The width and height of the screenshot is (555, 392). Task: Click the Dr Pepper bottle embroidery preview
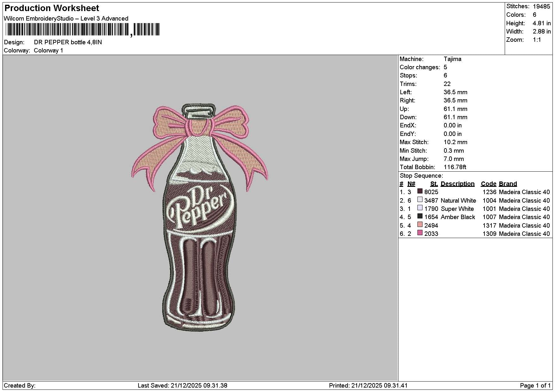(x=200, y=217)
